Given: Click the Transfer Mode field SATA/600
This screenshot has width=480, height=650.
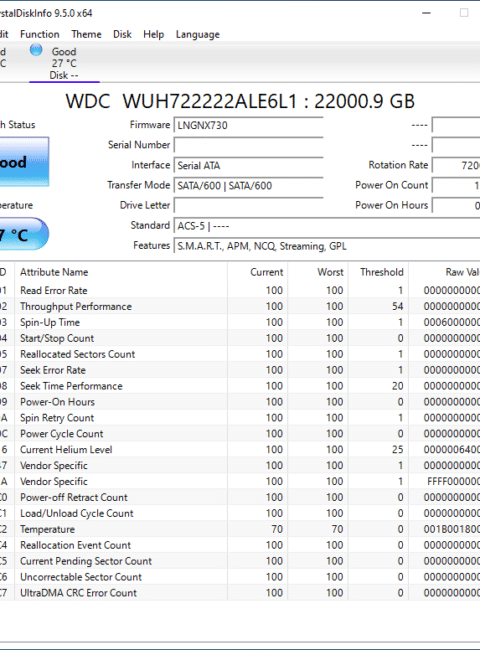Looking at the screenshot, I should coord(248,185).
